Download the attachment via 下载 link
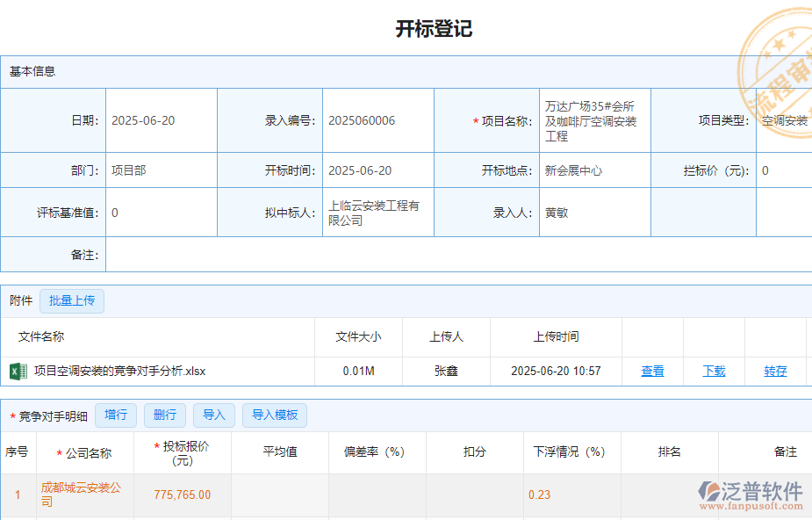The height and width of the screenshot is (520, 812). tap(714, 371)
